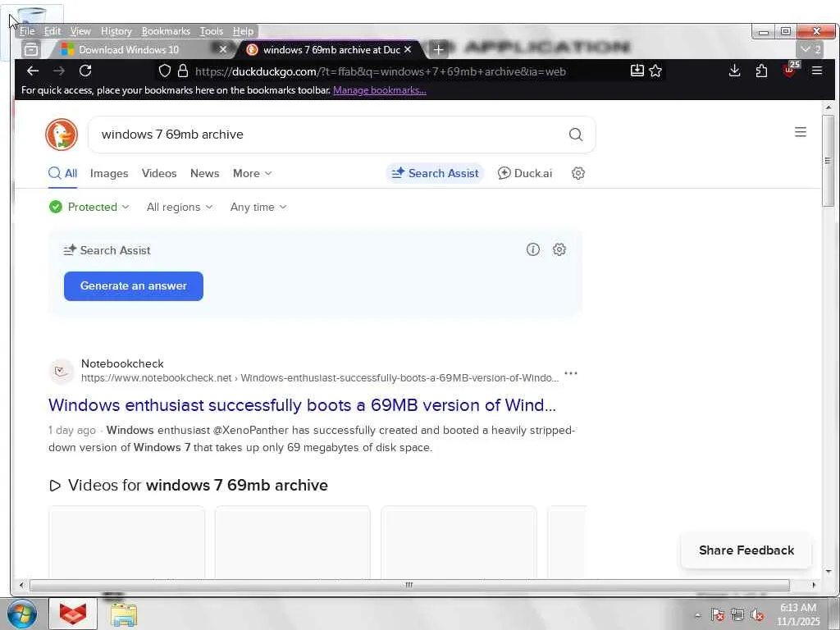
Task: Click the muted volume tray icon
Action: [x=757, y=614]
